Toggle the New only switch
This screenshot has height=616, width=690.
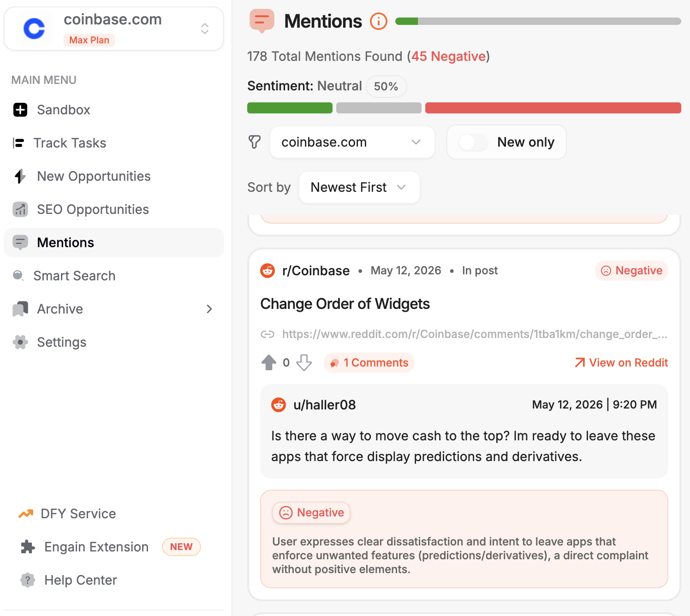(x=474, y=142)
